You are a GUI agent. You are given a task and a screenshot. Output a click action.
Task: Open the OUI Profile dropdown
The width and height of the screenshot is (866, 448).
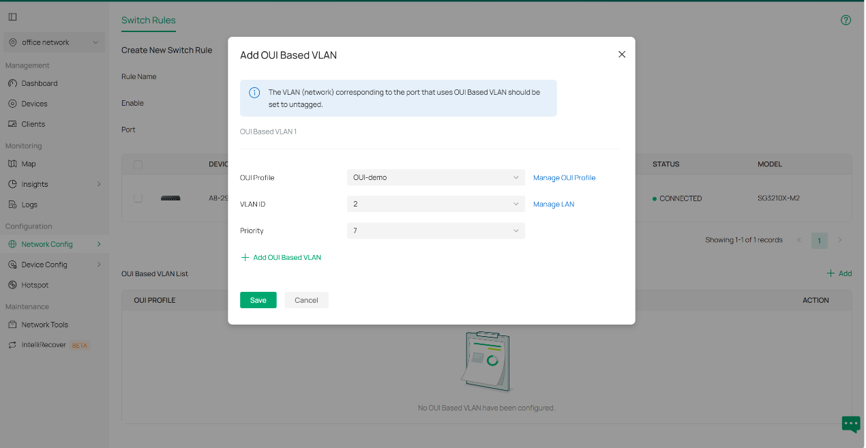click(x=436, y=178)
